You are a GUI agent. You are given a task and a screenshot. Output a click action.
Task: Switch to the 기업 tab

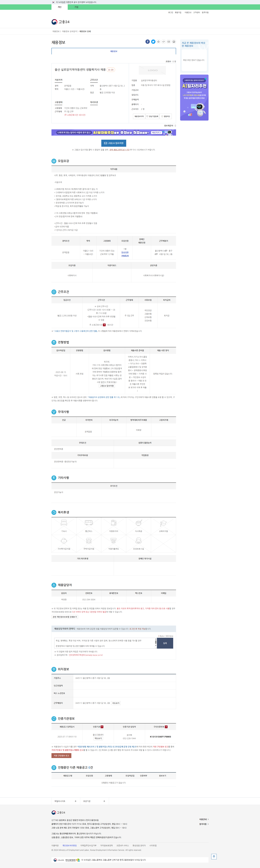coord(76,7)
